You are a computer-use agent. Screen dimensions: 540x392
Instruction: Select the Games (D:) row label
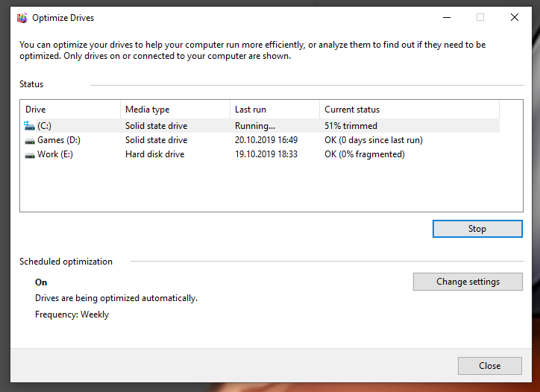(59, 140)
